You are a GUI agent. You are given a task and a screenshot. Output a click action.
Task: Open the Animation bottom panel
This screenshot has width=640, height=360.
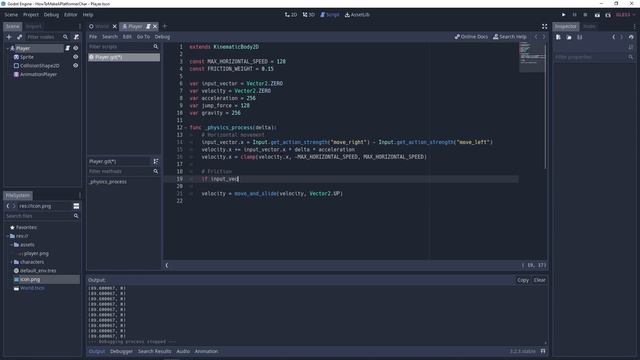coord(206,351)
